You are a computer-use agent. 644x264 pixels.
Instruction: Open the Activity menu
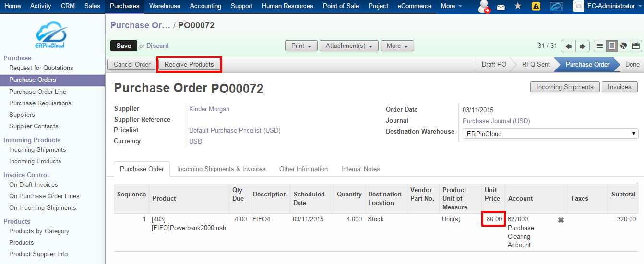coord(40,6)
